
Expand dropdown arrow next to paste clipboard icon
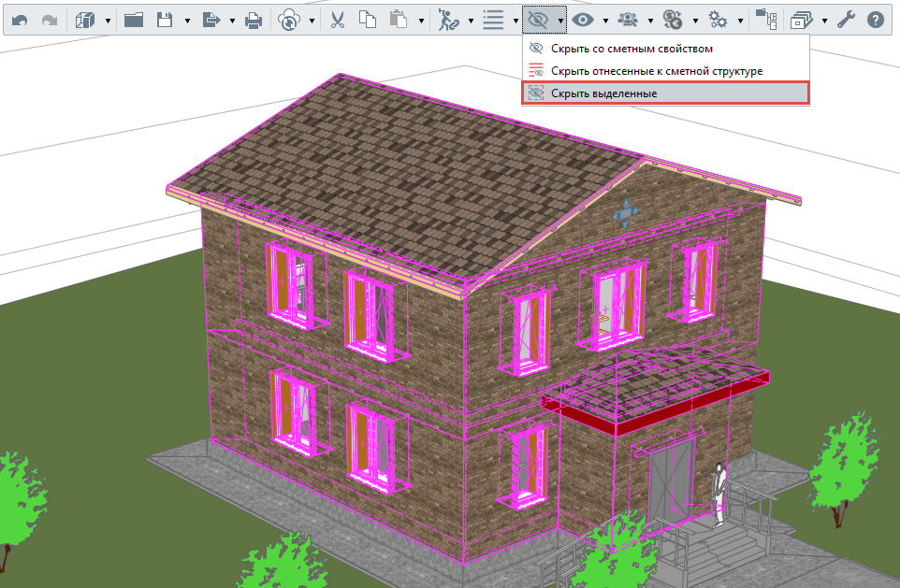(x=421, y=22)
